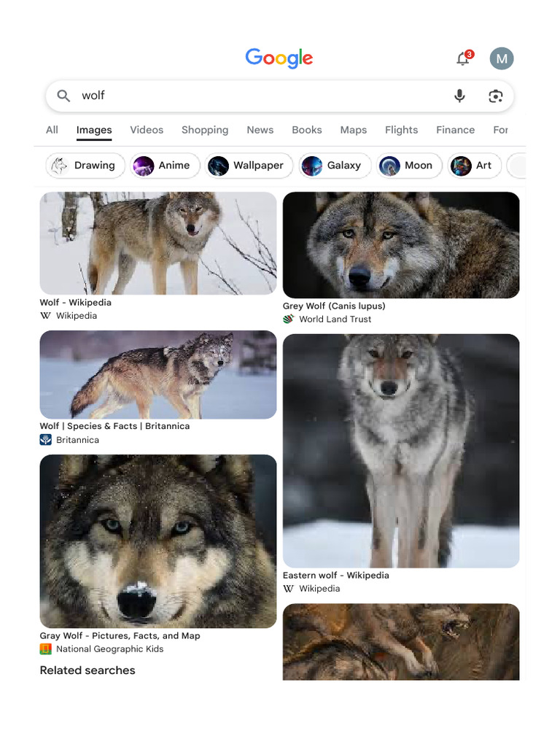This screenshot has width=560, height=747.
Task: Open the account avatar M
Action: (502, 59)
